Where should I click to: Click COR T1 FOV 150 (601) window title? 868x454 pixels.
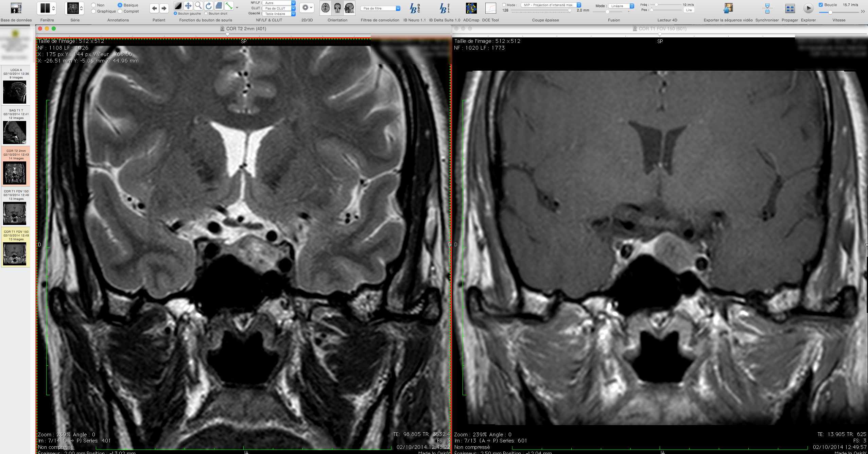662,29
